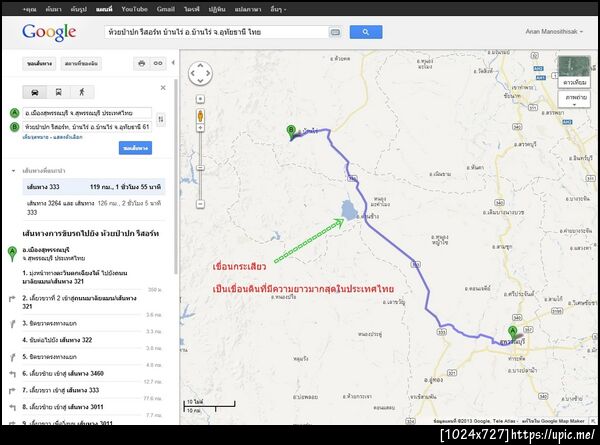
Task: Click the สถานที่ของฉัน my places button
Action: (81, 64)
